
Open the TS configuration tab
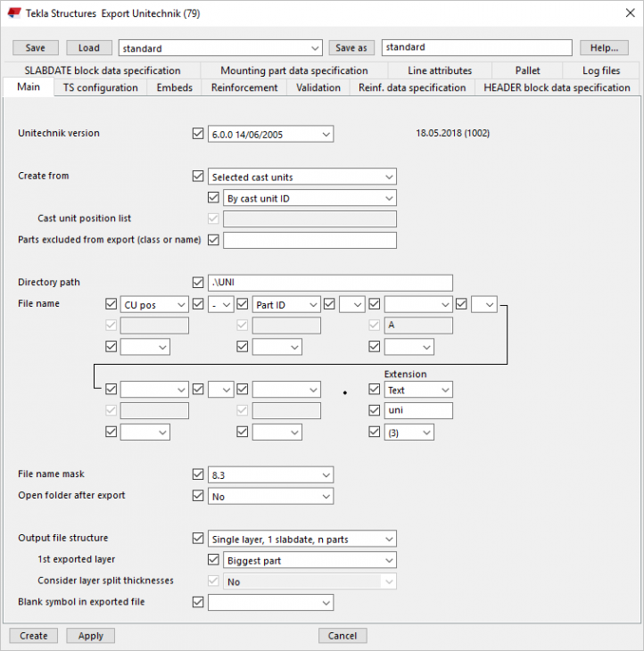point(100,87)
